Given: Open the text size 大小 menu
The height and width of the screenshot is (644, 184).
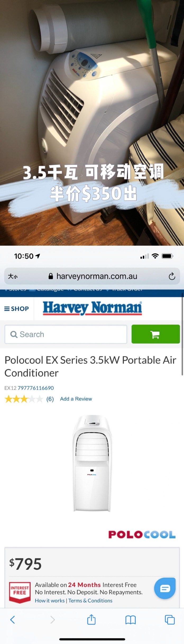Looking at the screenshot, I should pyautogui.click(x=13, y=276).
